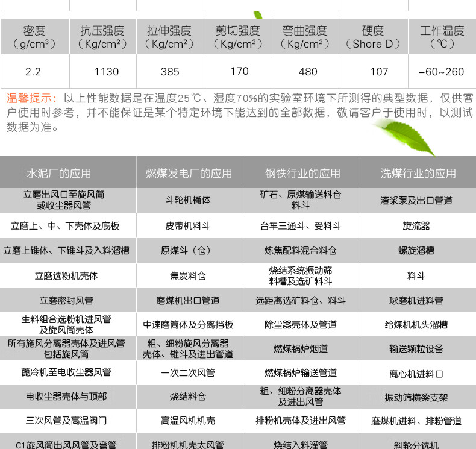Click the 燃煤发电厂的应用 column header
Image resolution: width=476 pixels, height=449 pixels.
click(x=189, y=174)
